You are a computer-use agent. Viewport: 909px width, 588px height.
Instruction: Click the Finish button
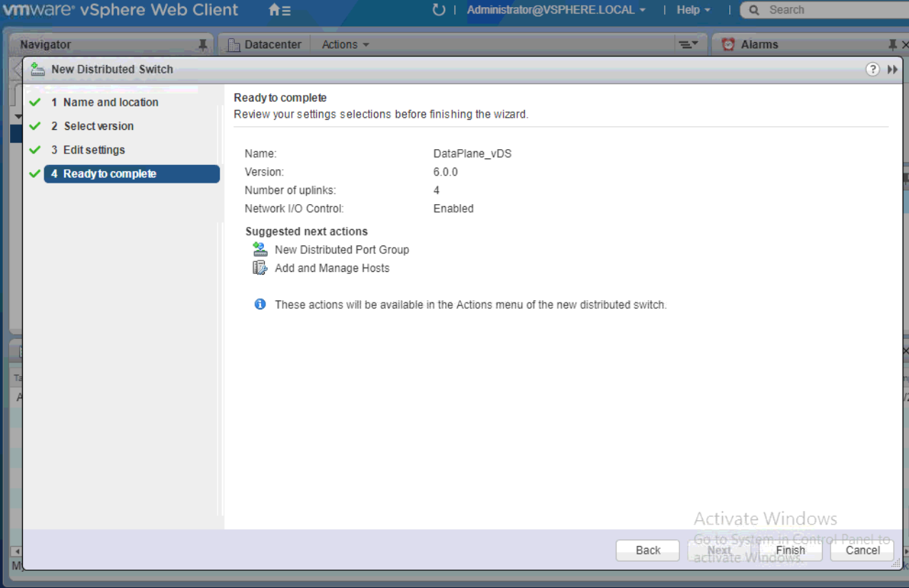(x=791, y=550)
